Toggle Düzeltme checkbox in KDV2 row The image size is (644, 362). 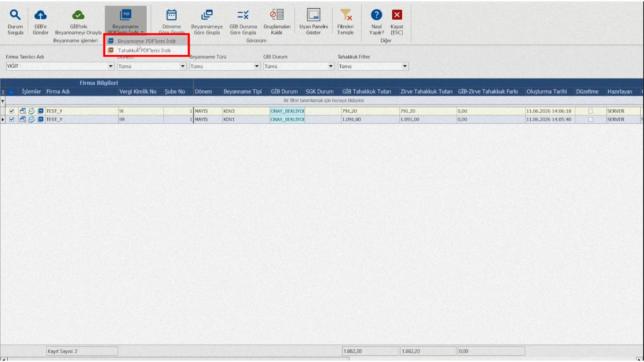[x=591, y=111]
